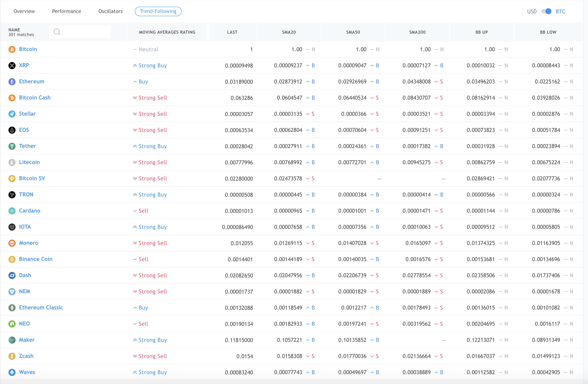Image resolution: width=588 pixels, height=384 pixels.
Task: Click the Waves coin logo icon
Action: (12, 372)
